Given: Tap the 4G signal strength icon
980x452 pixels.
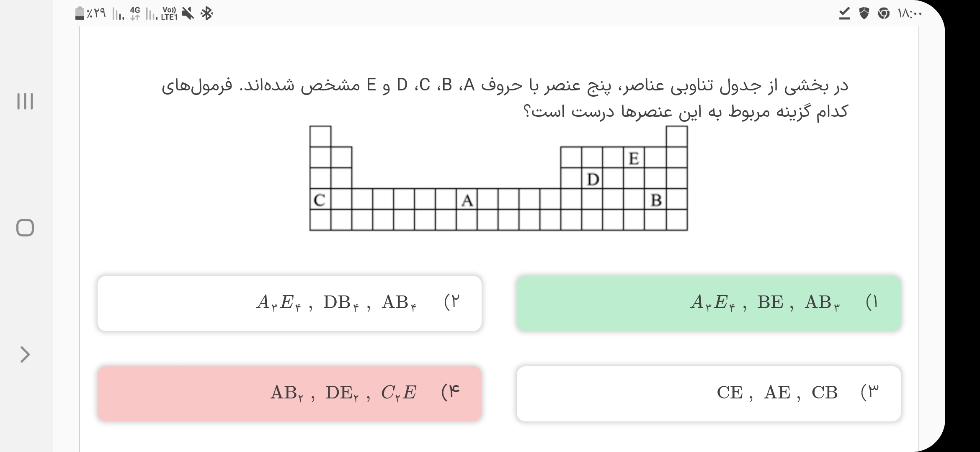Looking at the screenshot, I should [135, 14].
